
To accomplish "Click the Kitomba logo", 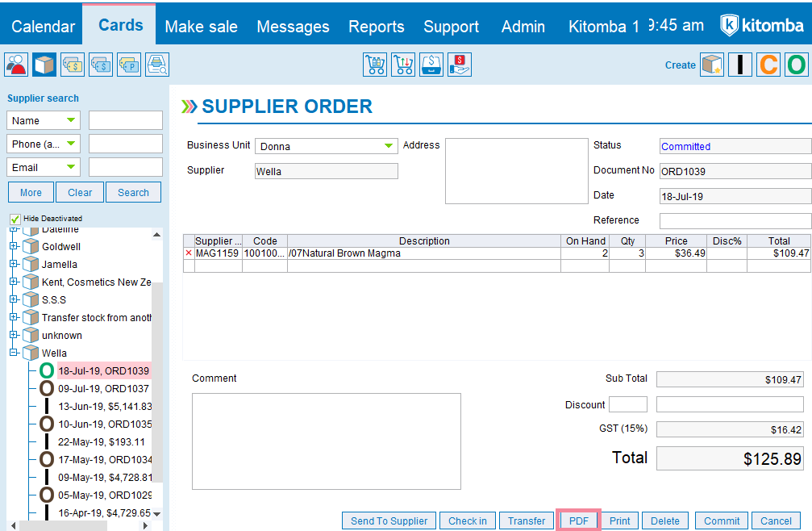I will click(762, 25).
